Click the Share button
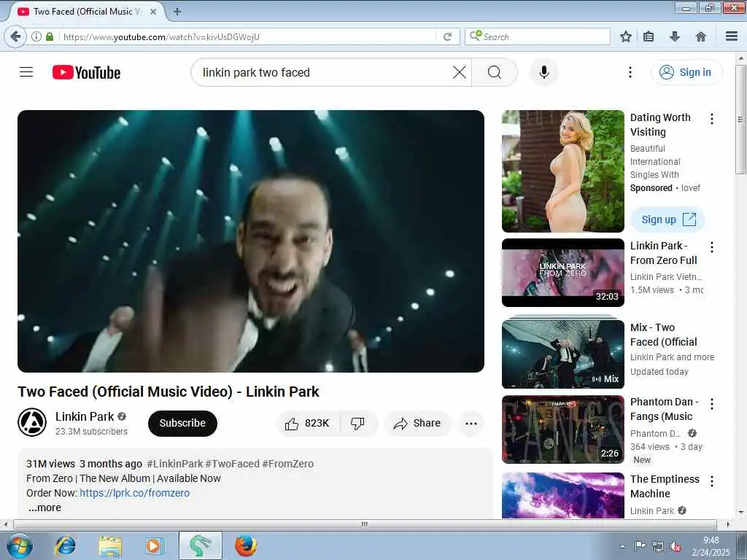The image size is (747, 560). tap(417, 424)
